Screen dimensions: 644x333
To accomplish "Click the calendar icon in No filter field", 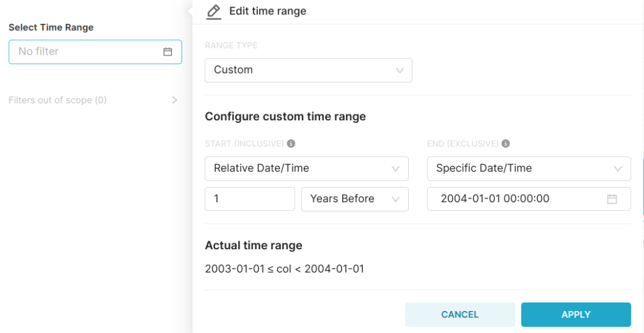I will coord(167,52).
